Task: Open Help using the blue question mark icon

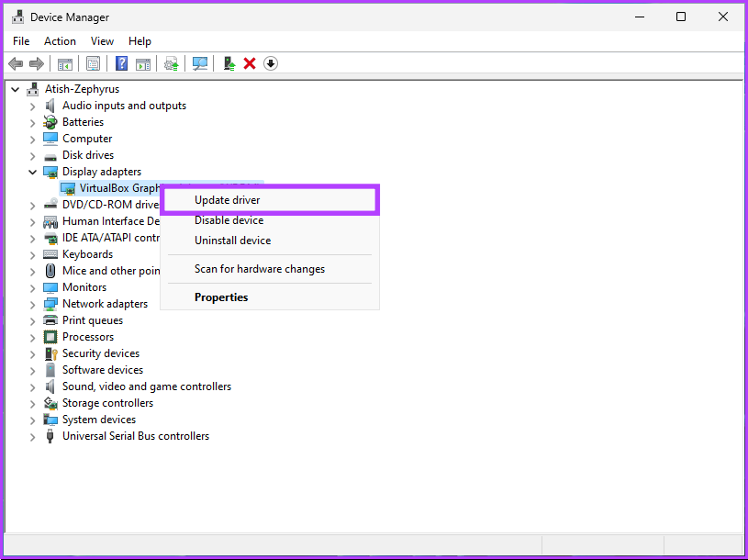Action: (120, 62)
